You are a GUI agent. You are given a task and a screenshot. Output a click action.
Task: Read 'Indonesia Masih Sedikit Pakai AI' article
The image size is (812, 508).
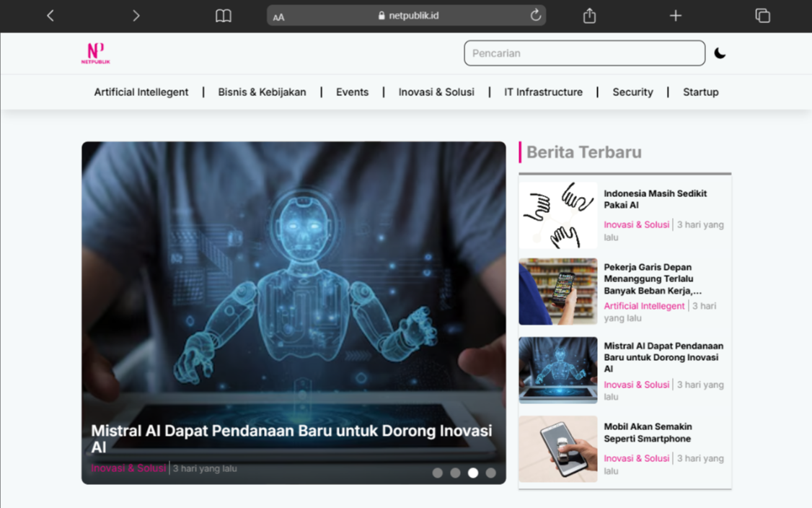coord(655,199)
